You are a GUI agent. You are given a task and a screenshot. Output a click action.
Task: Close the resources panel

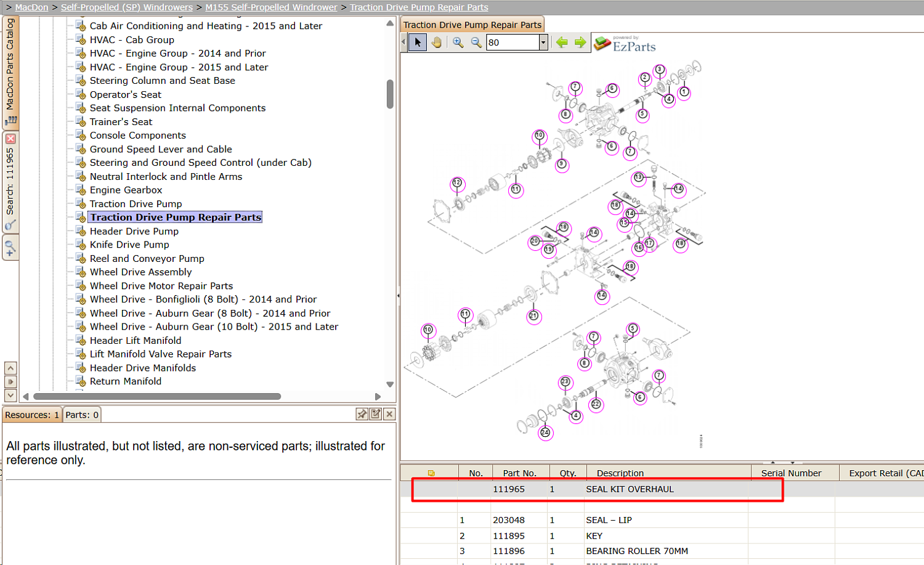pos(389,414)
